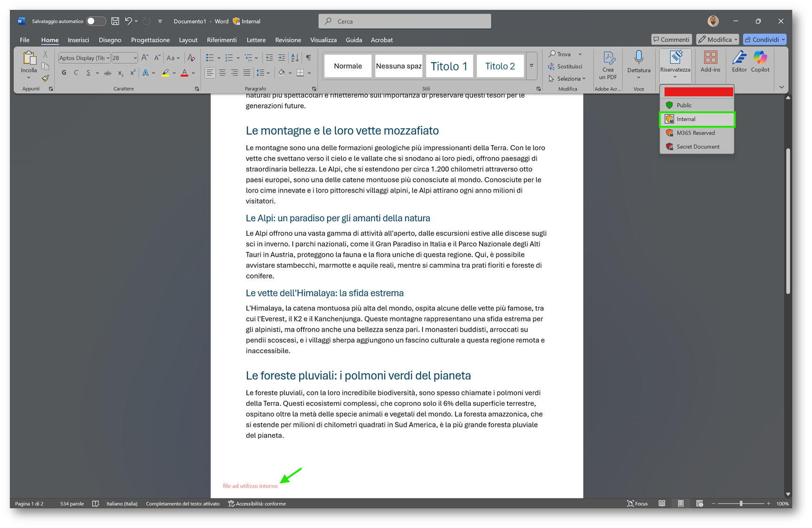Click the Condividi share button

(x=765, y=39)
